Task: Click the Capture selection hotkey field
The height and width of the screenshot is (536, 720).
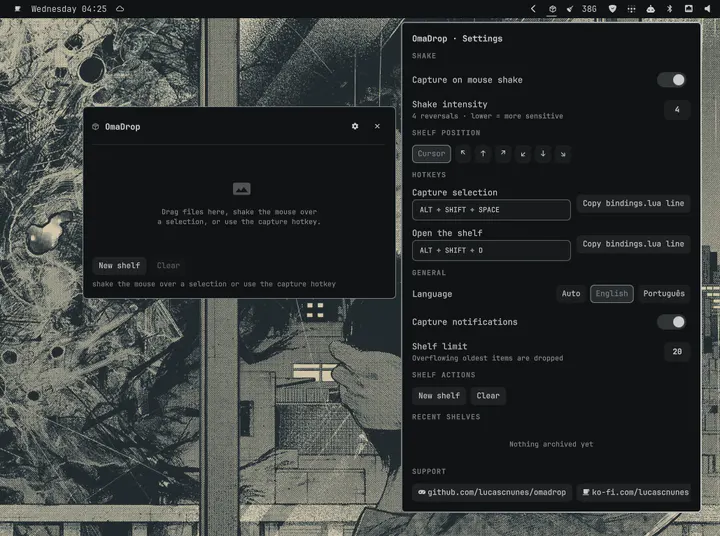Action: 491,210
